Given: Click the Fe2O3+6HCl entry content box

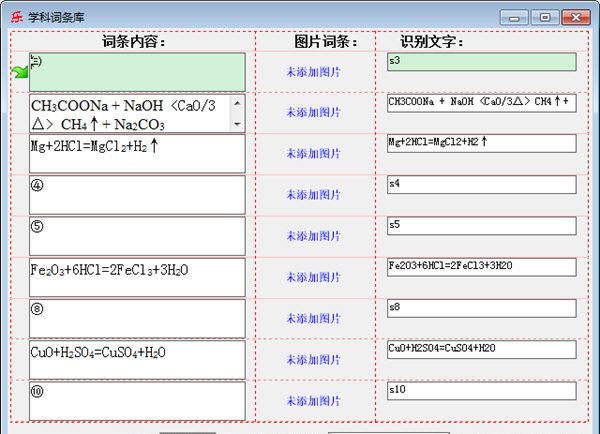Looking at the screenshot, I should coord(137,277).
